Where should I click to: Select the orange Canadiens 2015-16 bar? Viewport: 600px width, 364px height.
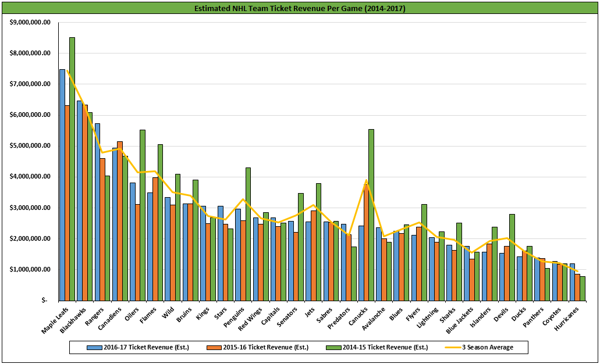120,220
